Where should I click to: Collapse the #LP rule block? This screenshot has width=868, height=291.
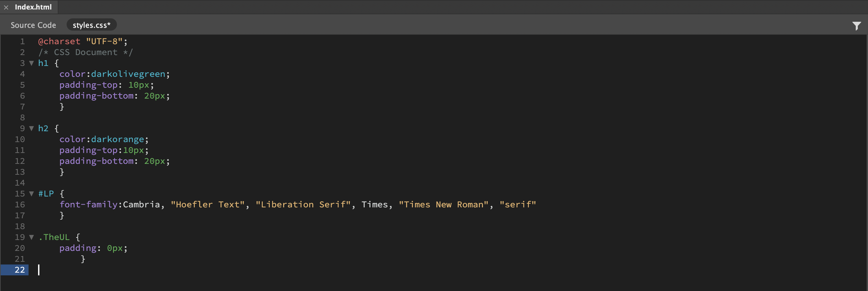pyautogui.click(x=32, y=194)
